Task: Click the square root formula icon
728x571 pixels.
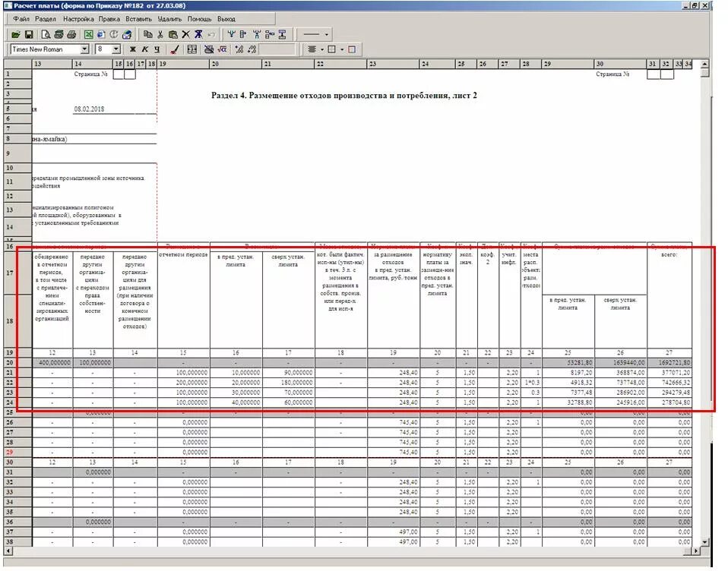Action: tap(222, 49)
